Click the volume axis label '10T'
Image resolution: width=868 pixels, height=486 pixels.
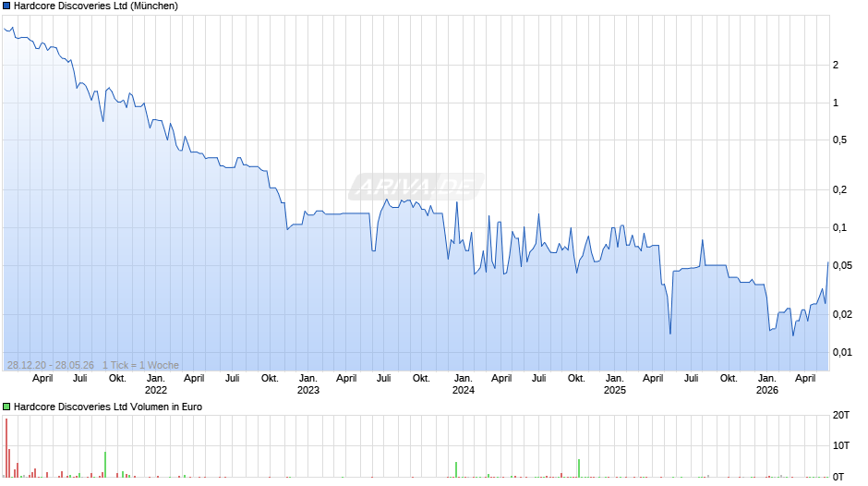(841, 445)
